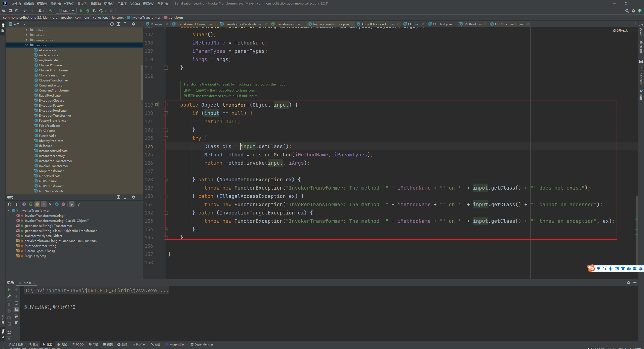This screenshot has width=644, height=349.
Task: Open the 重构(R) refactor menu
Action: click(x=82, y=4)
